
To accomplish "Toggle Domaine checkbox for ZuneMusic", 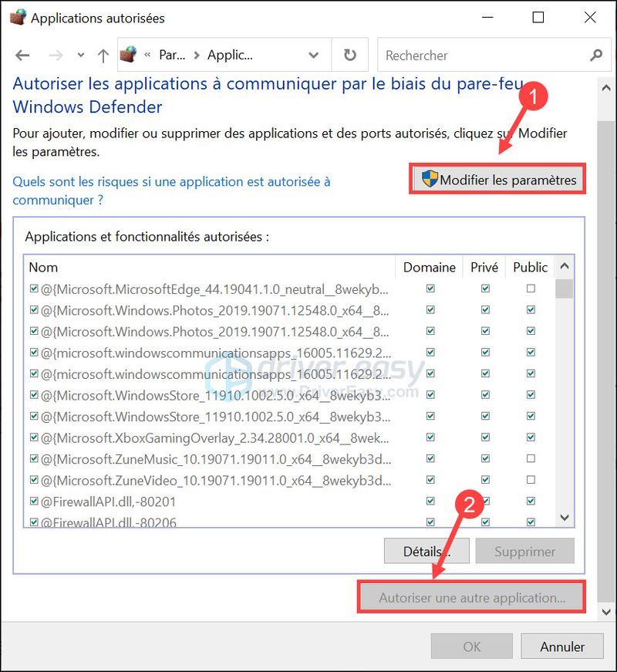I will point(430,458).
